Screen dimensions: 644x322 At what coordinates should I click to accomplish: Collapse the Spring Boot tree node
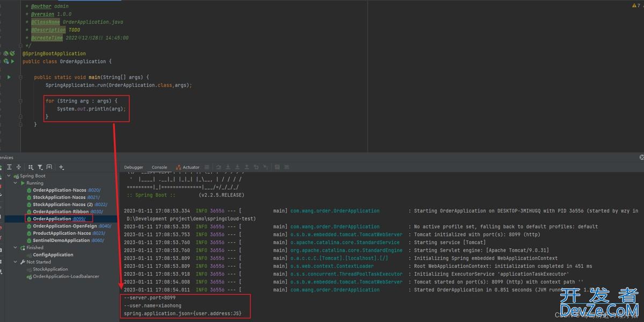coord(9,176)
